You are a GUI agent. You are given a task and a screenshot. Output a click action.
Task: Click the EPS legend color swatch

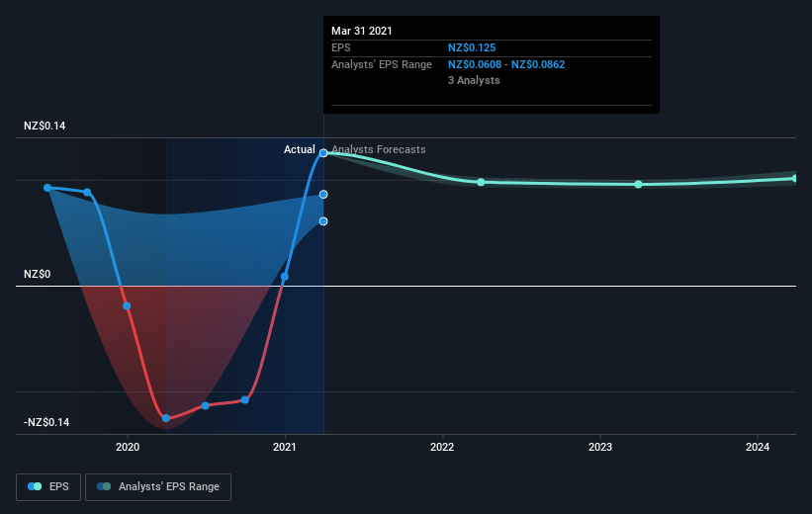point(35,486)
